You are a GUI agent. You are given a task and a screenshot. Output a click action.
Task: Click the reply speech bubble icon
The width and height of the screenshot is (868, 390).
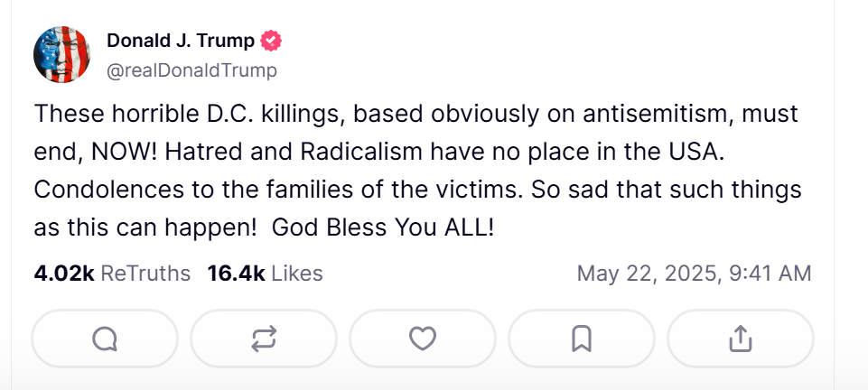(105, 339)
